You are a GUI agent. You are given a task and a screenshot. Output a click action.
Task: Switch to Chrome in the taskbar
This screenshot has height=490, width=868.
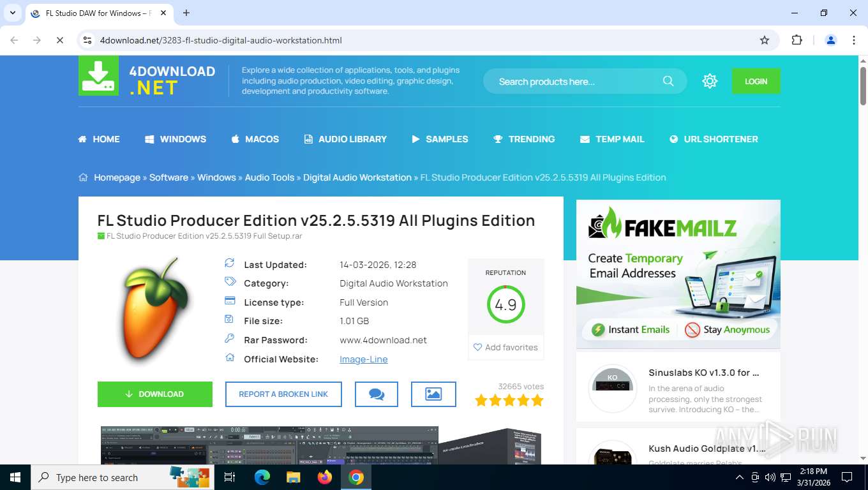(x=356, y=477)
